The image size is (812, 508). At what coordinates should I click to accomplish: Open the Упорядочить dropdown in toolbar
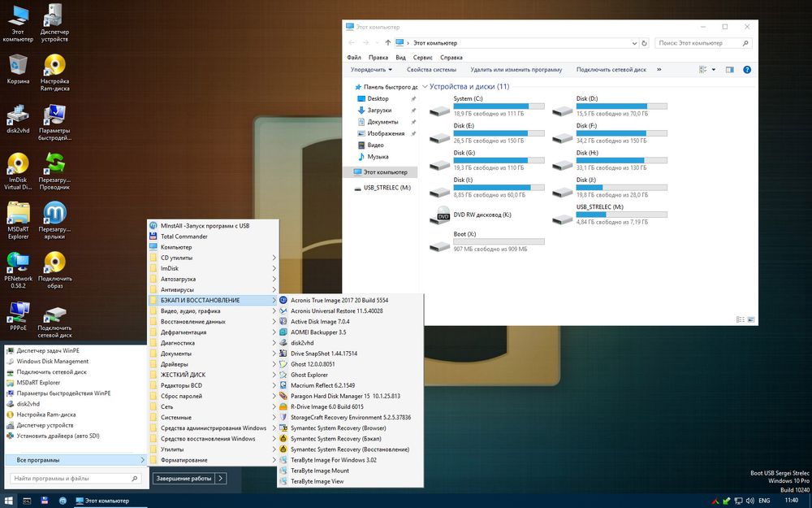(x=371, y=70)
